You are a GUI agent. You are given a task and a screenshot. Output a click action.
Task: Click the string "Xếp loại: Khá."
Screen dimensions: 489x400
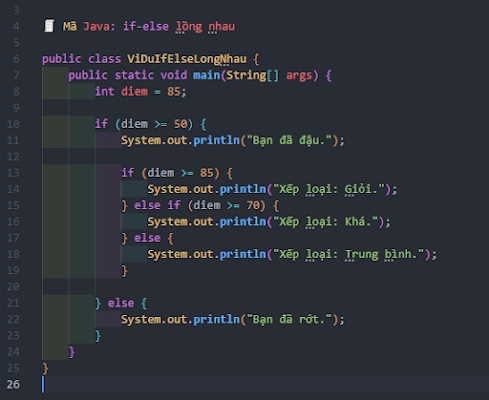pos(325,222)
